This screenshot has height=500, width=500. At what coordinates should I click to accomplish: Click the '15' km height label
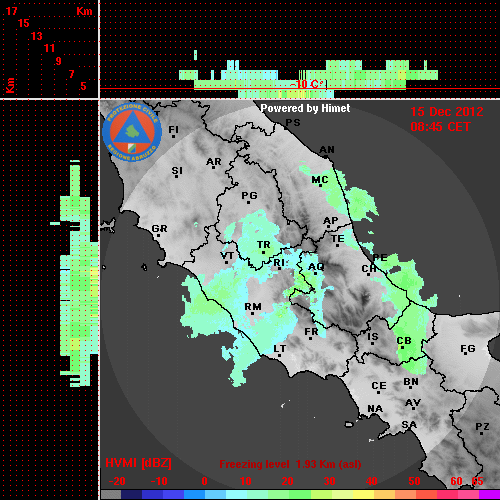[x=24, y=23]
